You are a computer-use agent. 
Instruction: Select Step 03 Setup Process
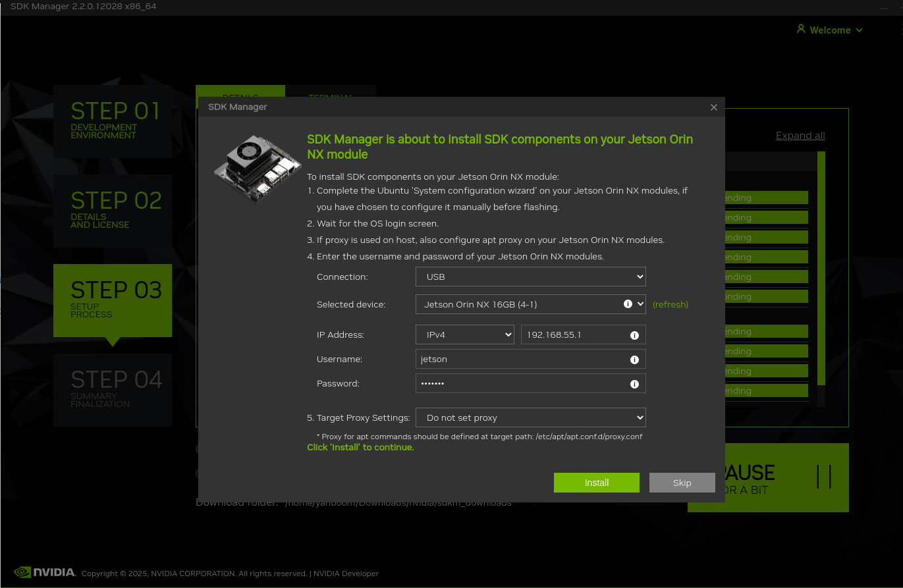point(113,300)
